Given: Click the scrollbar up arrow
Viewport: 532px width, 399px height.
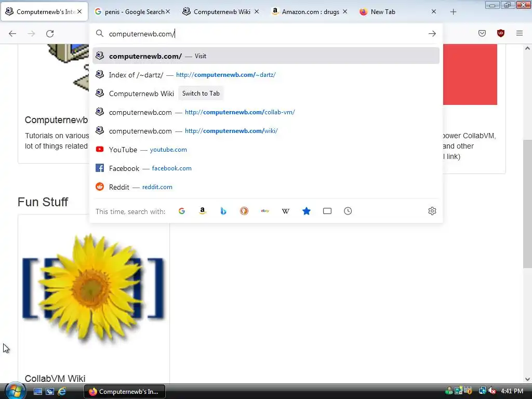Looking at the screenshot, I should click(527, 48).
